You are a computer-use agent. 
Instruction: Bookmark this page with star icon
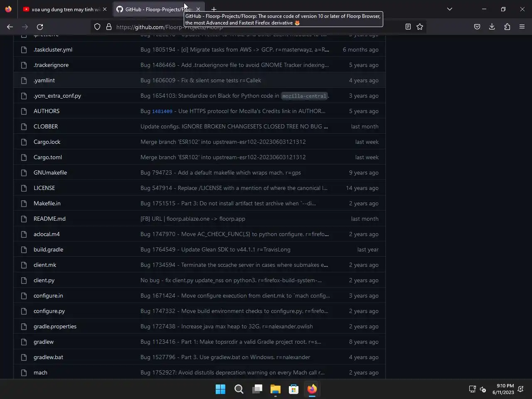420,27
